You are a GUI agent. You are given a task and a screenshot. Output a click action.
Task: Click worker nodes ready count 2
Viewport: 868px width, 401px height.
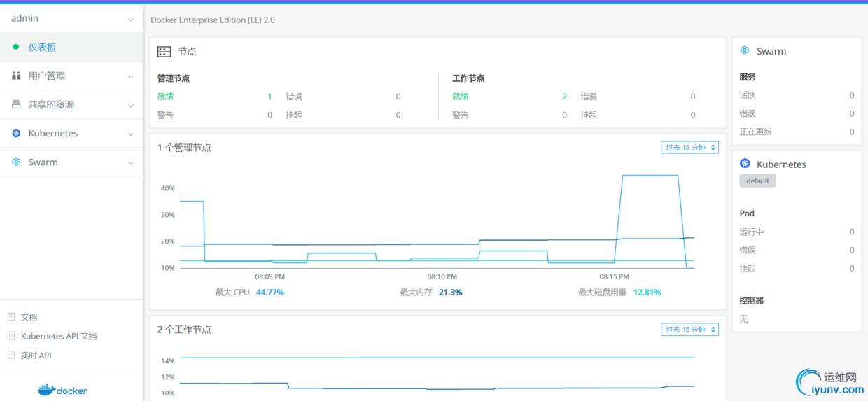(x=564, y=97)
